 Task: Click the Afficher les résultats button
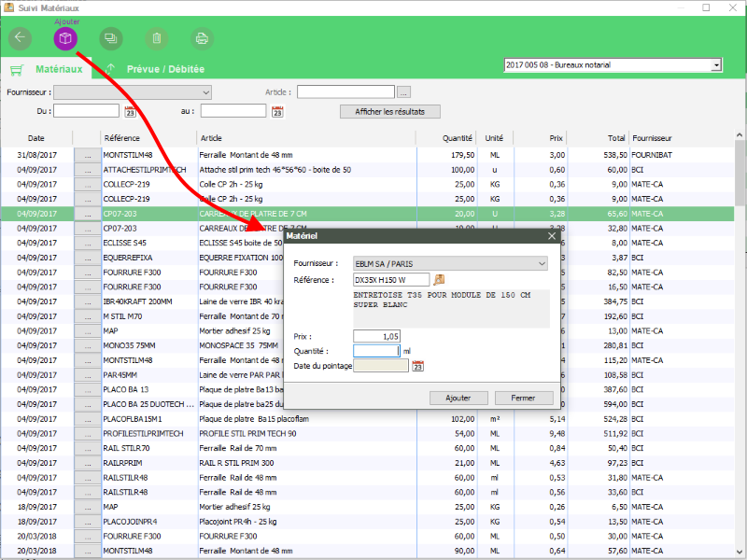[389, 111]
